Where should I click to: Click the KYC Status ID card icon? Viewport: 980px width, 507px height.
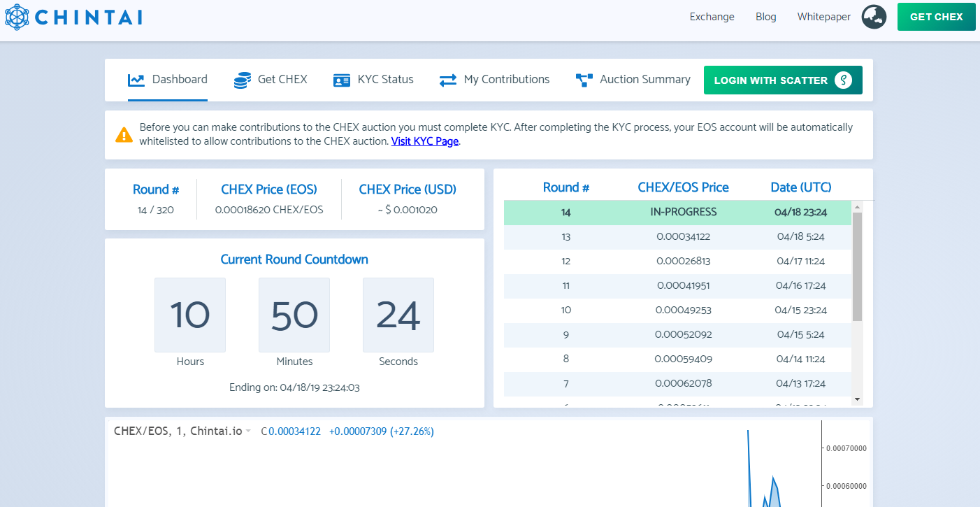(342, 80)
